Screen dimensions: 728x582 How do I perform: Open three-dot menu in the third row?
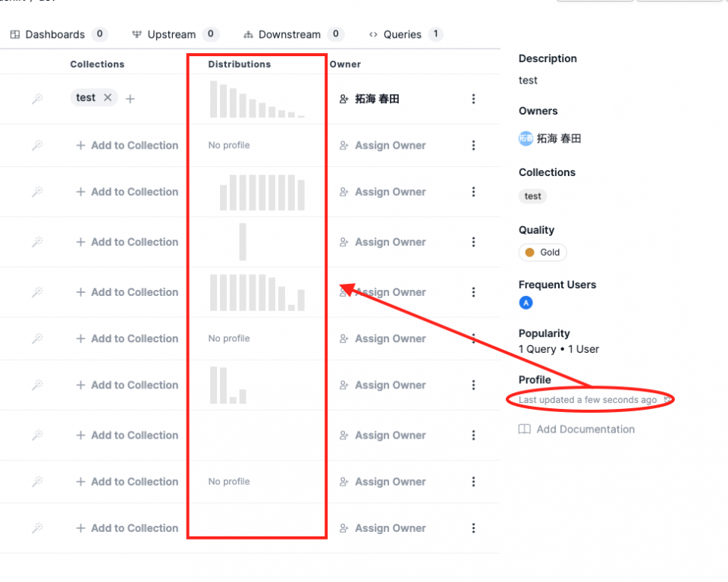(x=473, y=192)
